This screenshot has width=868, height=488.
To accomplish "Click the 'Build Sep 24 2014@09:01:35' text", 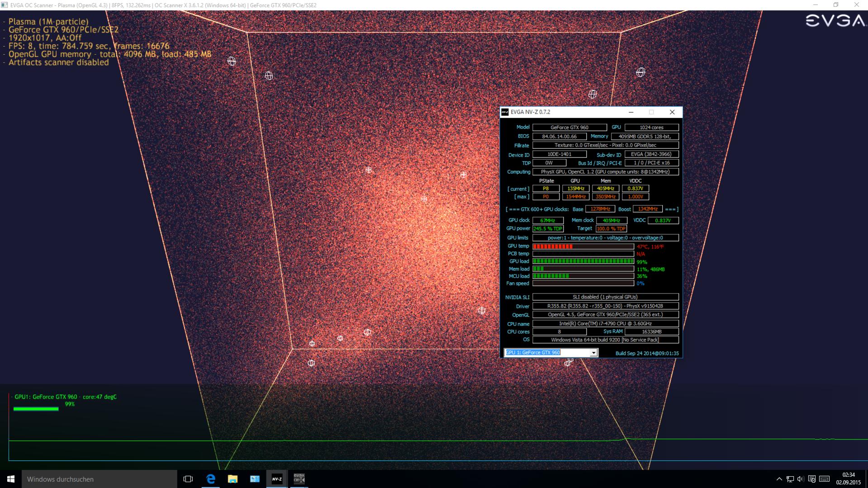I will [647, 353].
